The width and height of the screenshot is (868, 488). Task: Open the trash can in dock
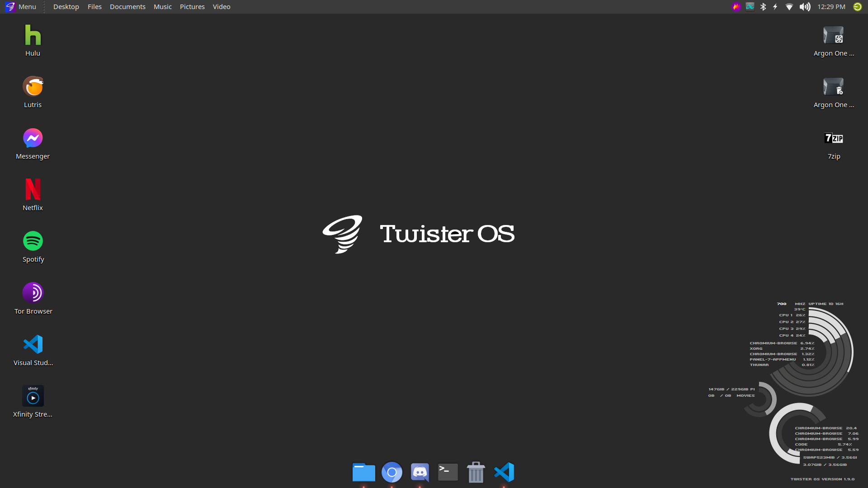tap(476, 472)
